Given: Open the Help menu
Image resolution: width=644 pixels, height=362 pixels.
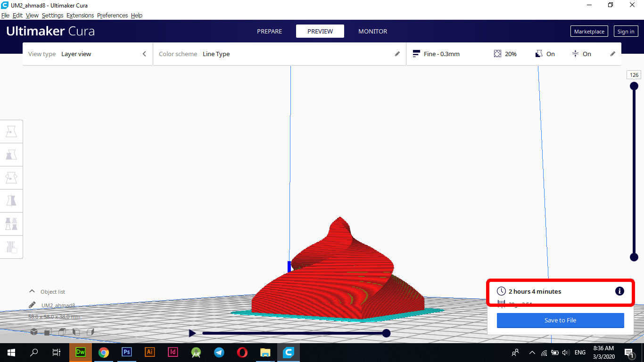Looking at the screenshot, I should 137,15.
